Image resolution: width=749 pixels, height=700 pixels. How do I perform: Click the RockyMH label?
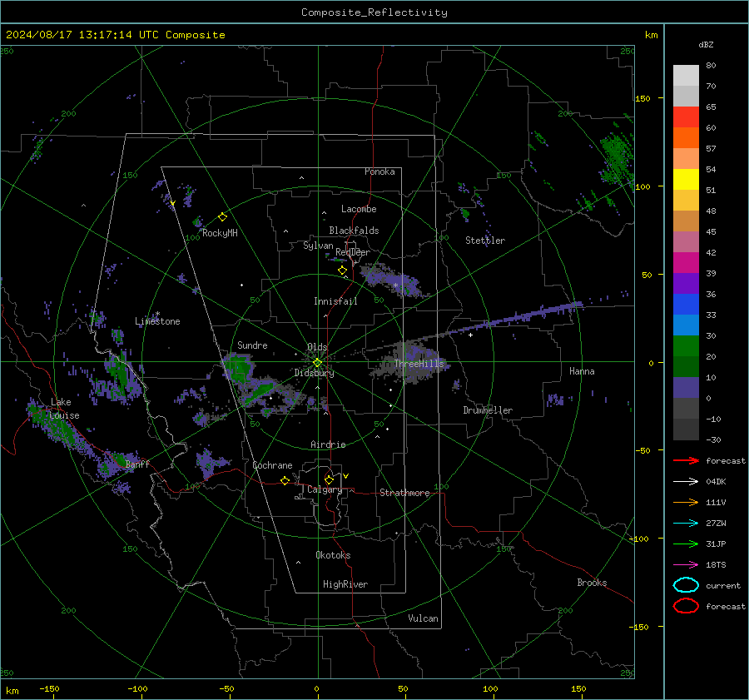click(220, 233)
